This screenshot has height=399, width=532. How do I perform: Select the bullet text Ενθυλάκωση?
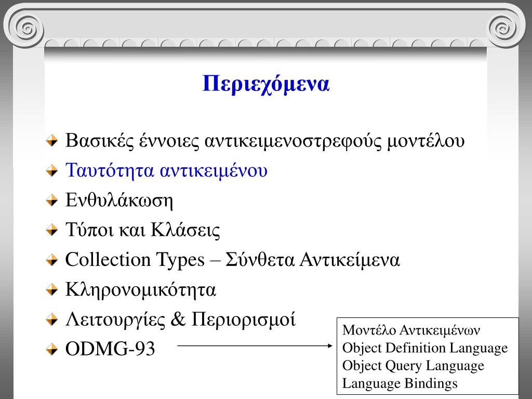pyautogui.click(x=119, y=200)
